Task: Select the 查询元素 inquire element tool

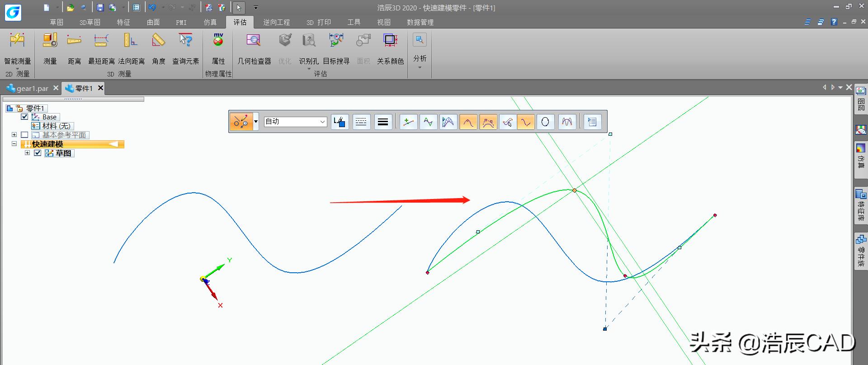Action: 185,49
